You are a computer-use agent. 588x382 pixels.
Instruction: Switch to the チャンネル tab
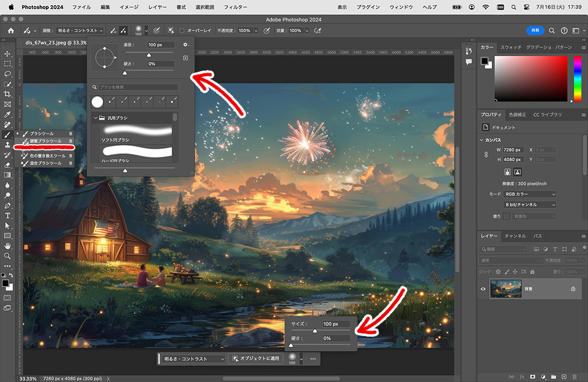pos(515,236)
